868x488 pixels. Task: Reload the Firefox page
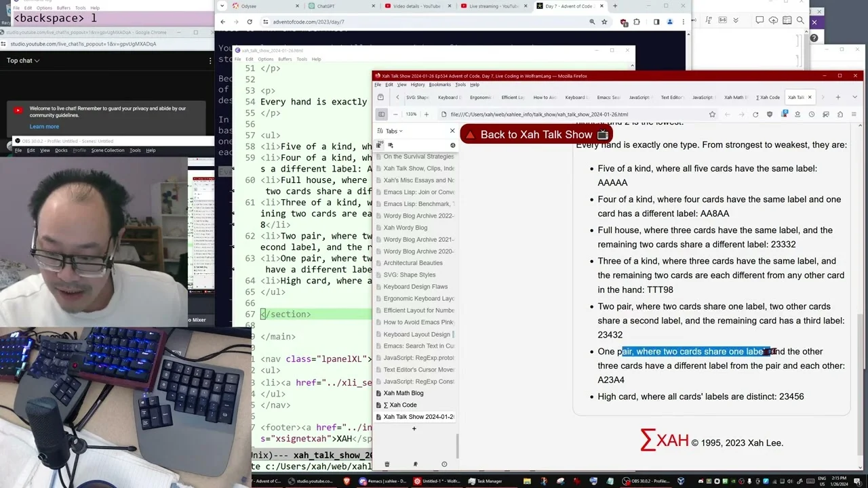click(x=755, y=115)
